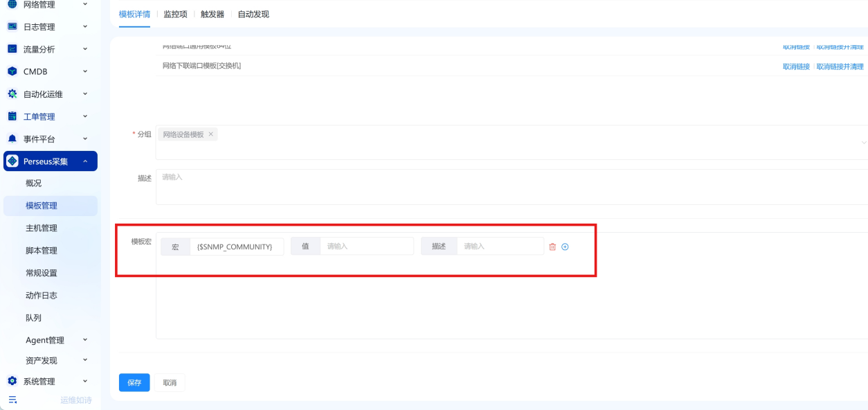
Task: Expand the 自动化运维 chevron
Action: pyautogui.click(x=85, y=93)
